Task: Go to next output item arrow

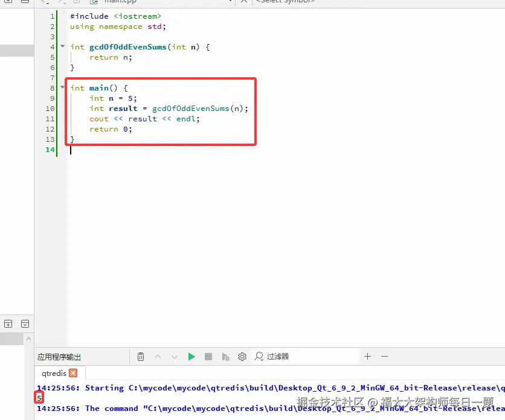Action: (x=175, y=357)
